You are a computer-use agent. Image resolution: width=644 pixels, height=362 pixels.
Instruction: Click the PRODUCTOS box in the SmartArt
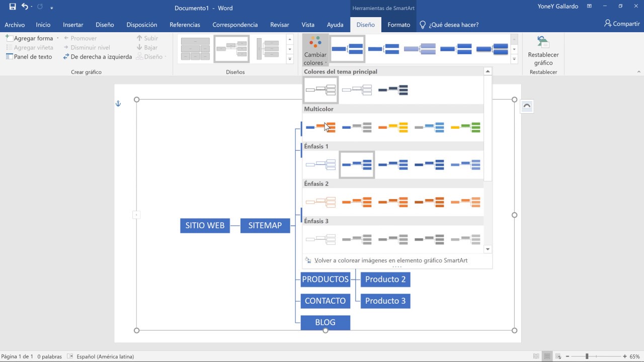click(325, 279)
